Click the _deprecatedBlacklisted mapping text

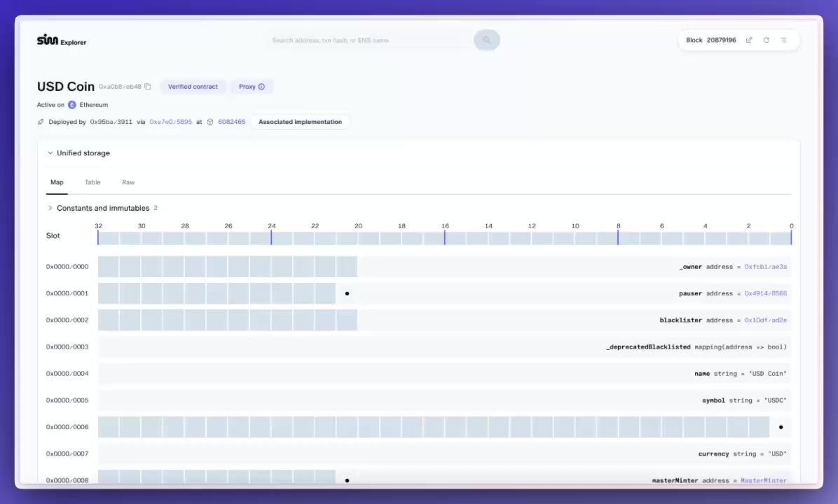696,346
